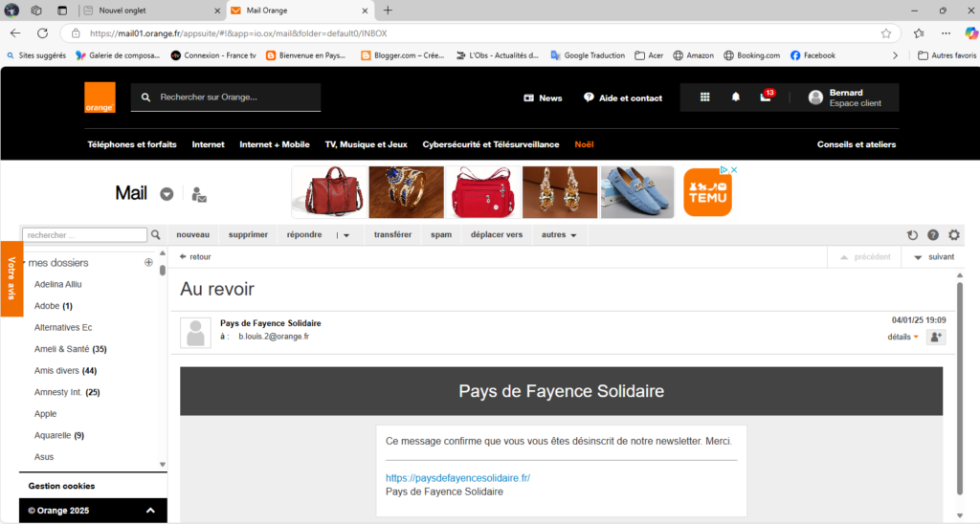Screen dimensions: 980x524
Task: Open mail inbox icon with 13 badge
Action: (x=766, y=97)
